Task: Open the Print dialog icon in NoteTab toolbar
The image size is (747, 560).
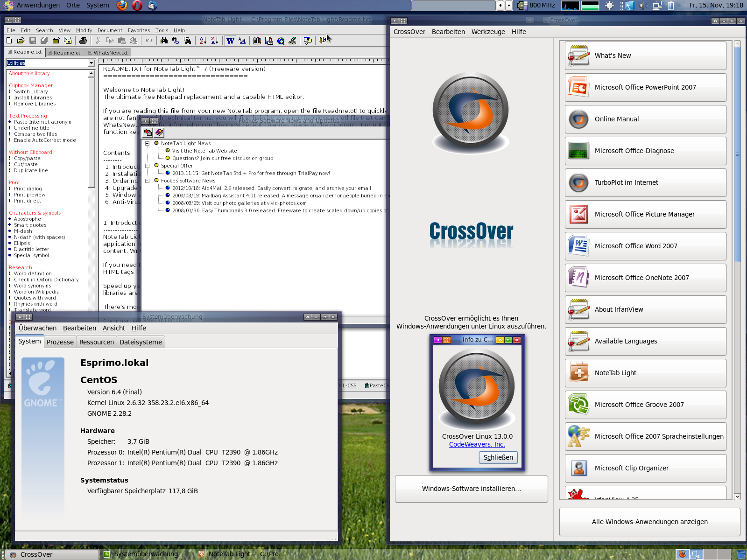Action: point(83,41)
